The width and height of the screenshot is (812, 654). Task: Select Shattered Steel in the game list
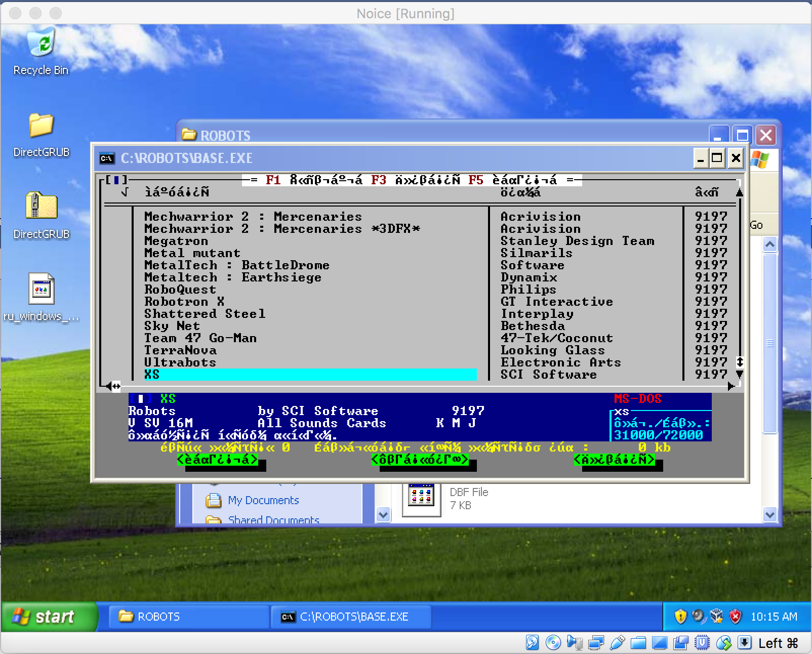[205, 314]
